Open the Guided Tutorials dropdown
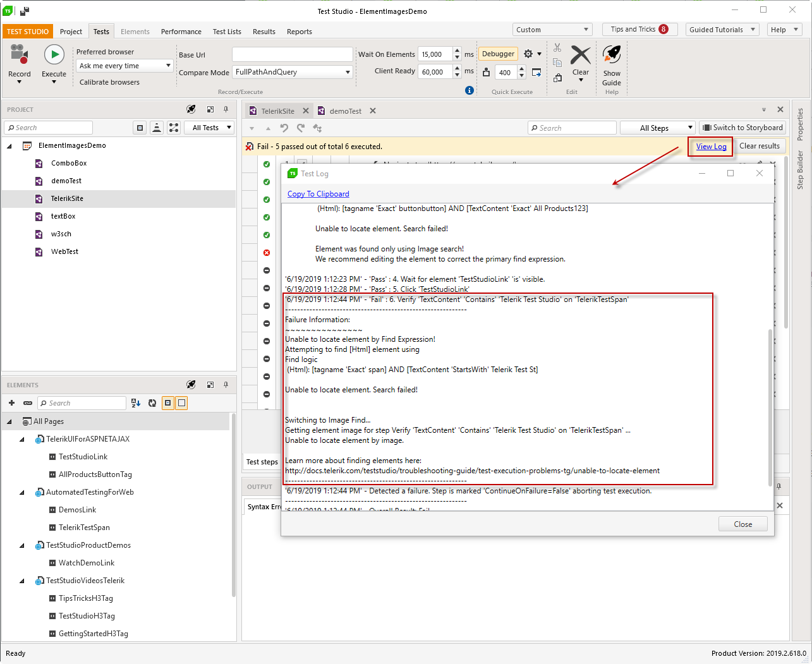The width and height of the screenshot is (812, 664). (722, 30)
